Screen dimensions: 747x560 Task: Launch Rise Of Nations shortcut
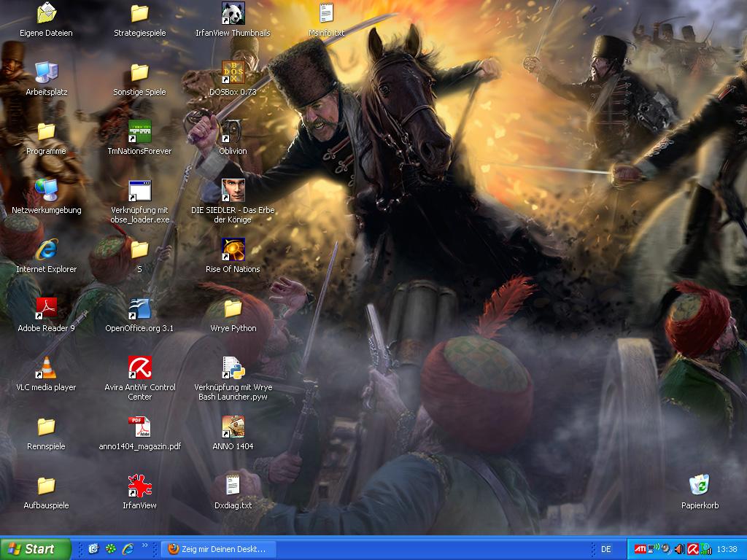(233, 249)
